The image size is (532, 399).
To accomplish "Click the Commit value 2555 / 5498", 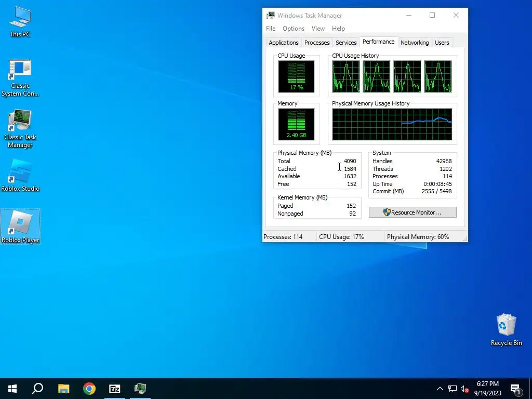I will coord(436,191).
